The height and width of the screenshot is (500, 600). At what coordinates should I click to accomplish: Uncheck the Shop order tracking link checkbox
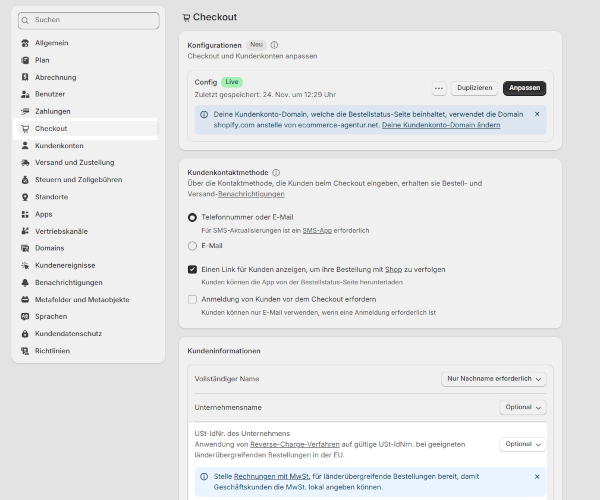pos(193,269)
